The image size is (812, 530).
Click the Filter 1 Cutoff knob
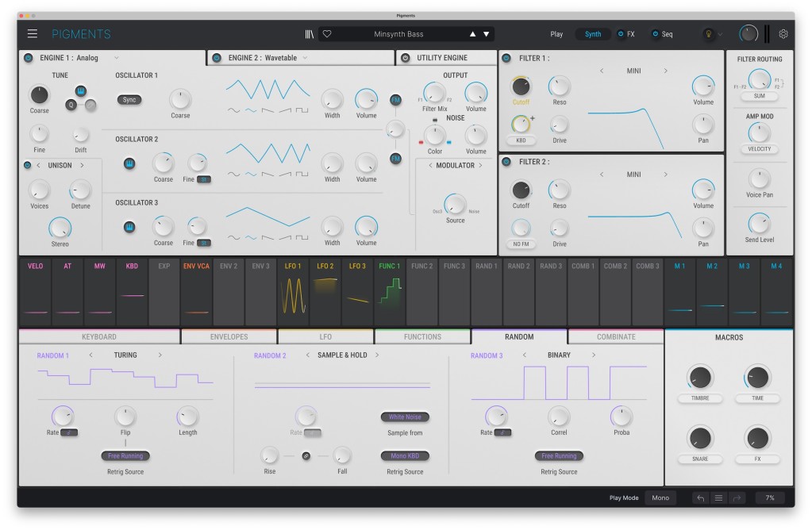coord(521,86)
